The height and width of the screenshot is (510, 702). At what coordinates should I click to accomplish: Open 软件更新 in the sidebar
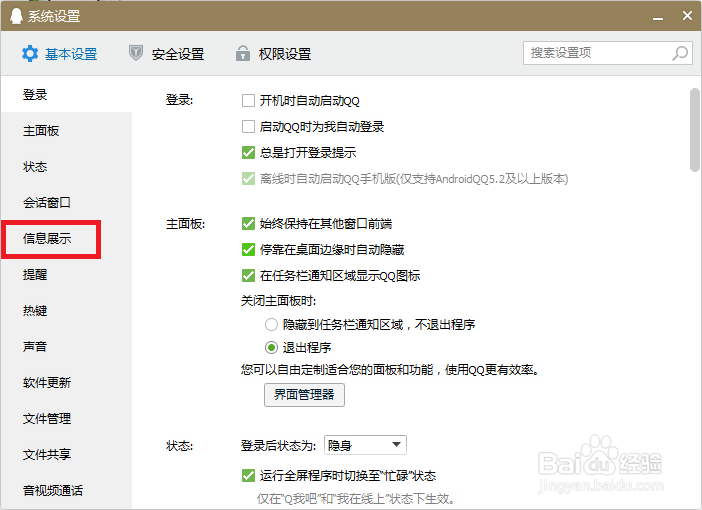click(66, 382)
